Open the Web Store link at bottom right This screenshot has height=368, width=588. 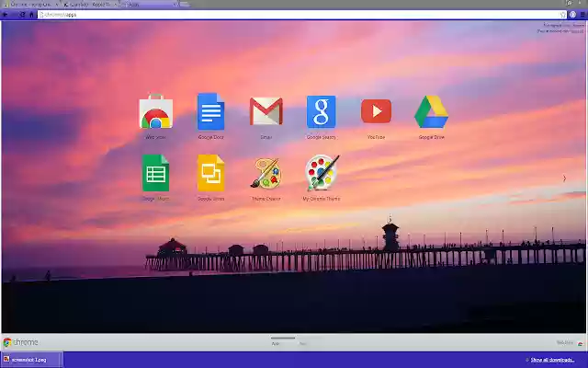click(x=570, y=342)
